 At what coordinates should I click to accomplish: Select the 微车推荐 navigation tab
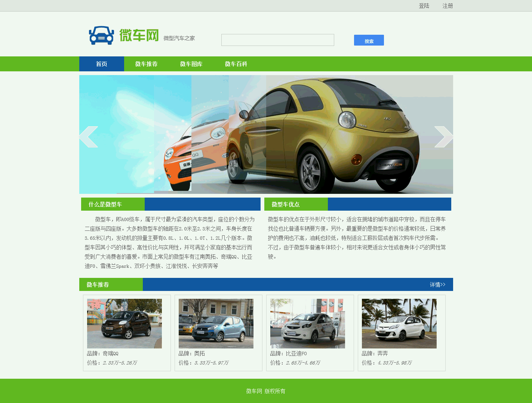[147, 64]
